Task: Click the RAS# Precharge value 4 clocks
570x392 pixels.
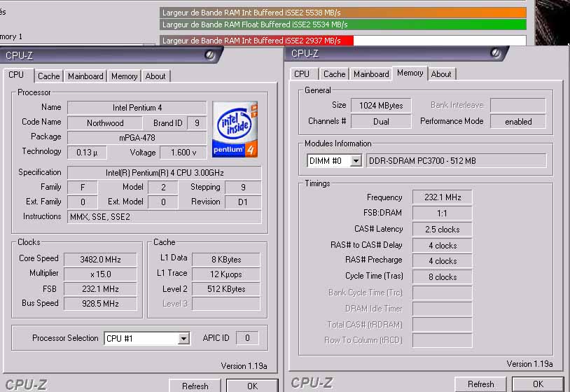Action: 443,261
